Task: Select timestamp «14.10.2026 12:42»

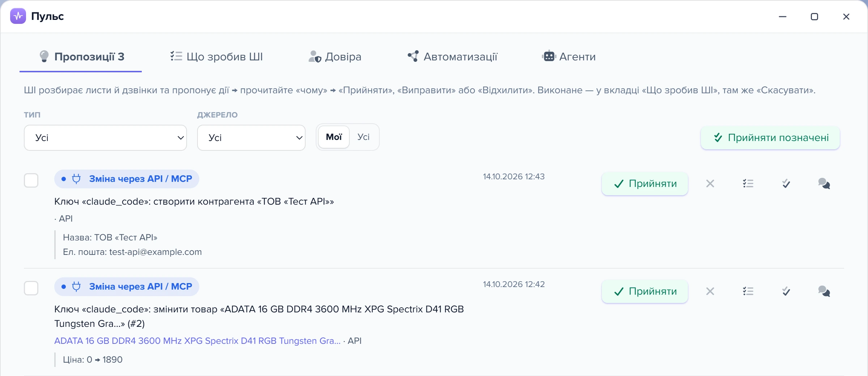Action: pos(514,284)
